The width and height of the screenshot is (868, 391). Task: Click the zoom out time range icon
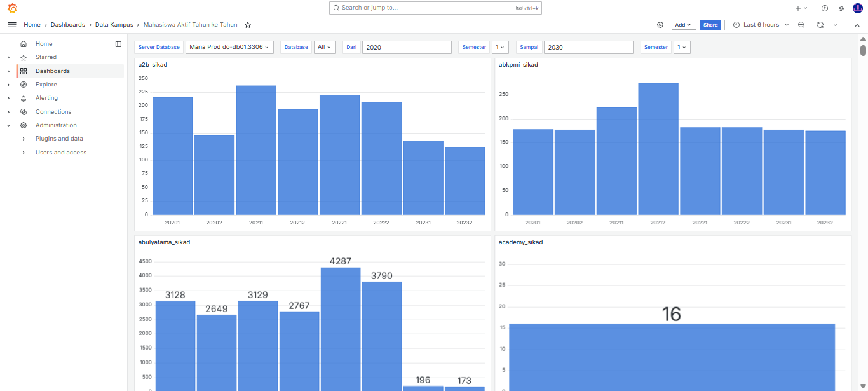point(801,25)
